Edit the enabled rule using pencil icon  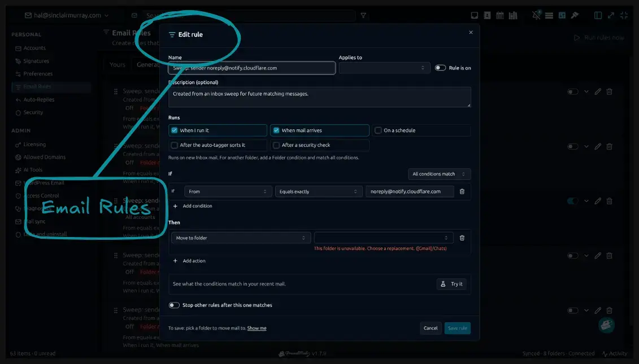(x=597, y=201)
